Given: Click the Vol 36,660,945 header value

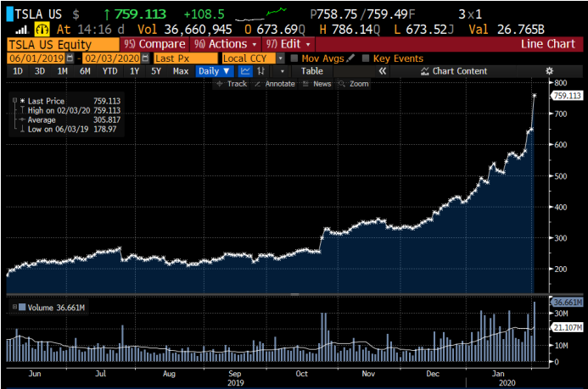Looking at the screenshot, I should click(184, 29).
